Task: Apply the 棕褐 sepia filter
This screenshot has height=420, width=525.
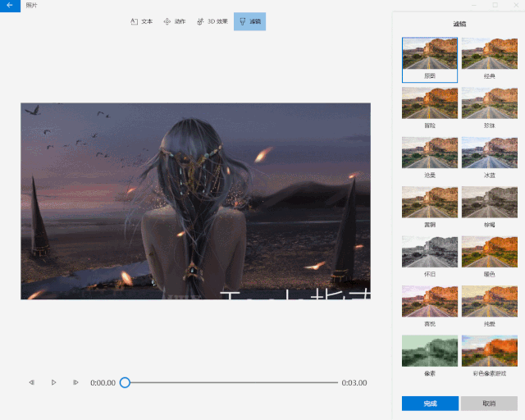Action: coord(489,208)
